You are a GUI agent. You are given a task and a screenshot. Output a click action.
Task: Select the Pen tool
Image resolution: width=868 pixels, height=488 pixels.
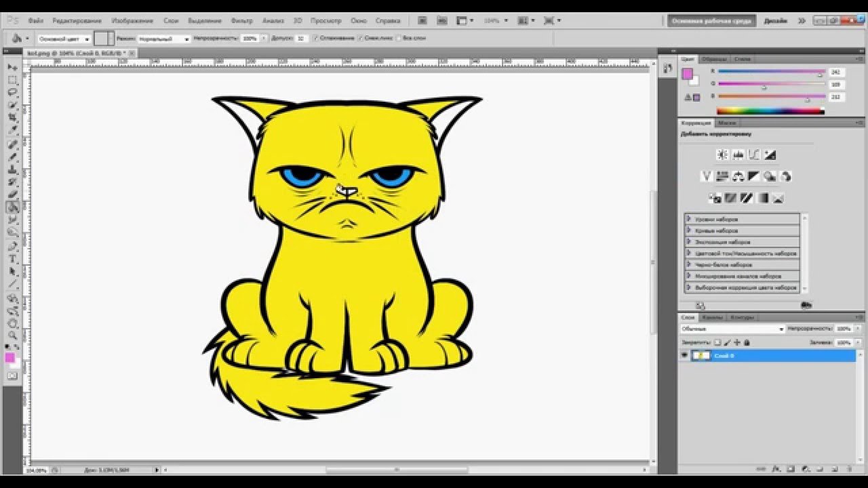pyautogui.click(x=12, y=247)
